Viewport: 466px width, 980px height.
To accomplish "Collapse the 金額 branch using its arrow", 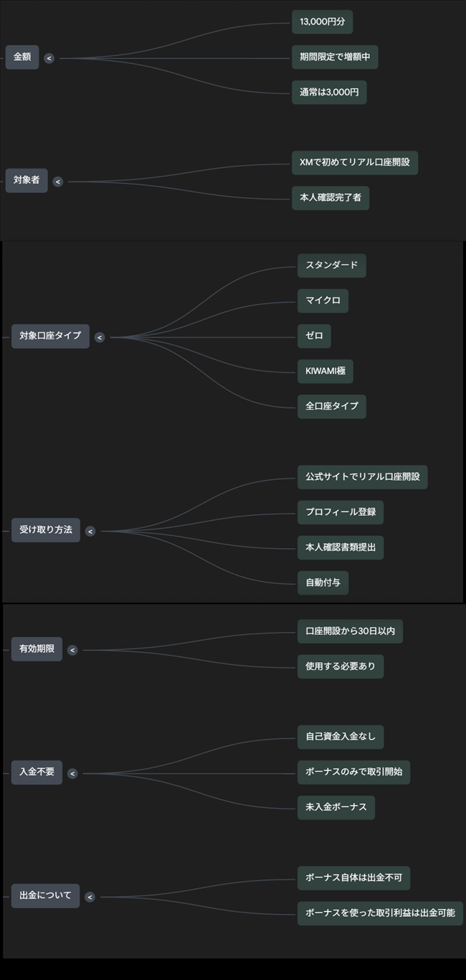I will coord(49,58).
